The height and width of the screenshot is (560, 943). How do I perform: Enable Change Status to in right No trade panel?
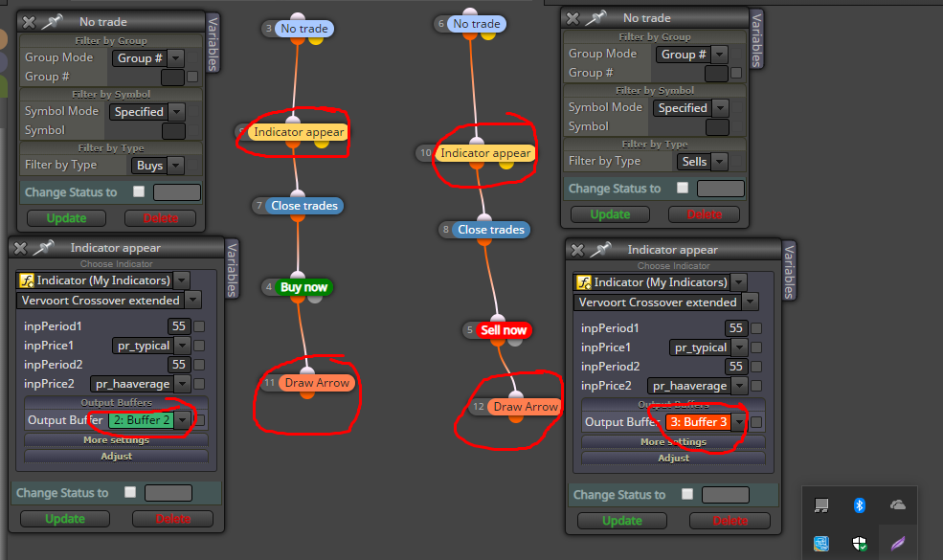683,188
